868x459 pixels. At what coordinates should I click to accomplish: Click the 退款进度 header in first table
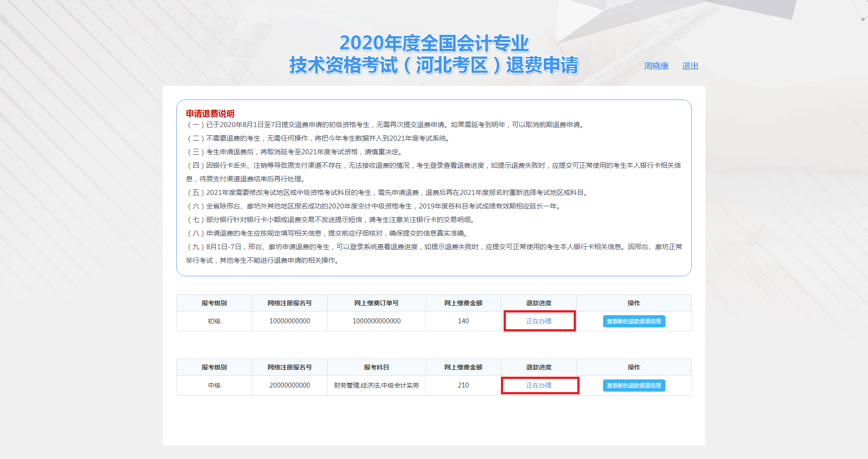(x=538, y=303)
